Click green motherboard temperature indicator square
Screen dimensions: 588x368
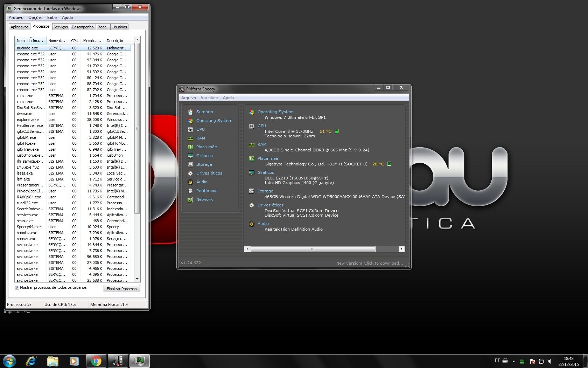pyautogui.click(x=389, y=164)
